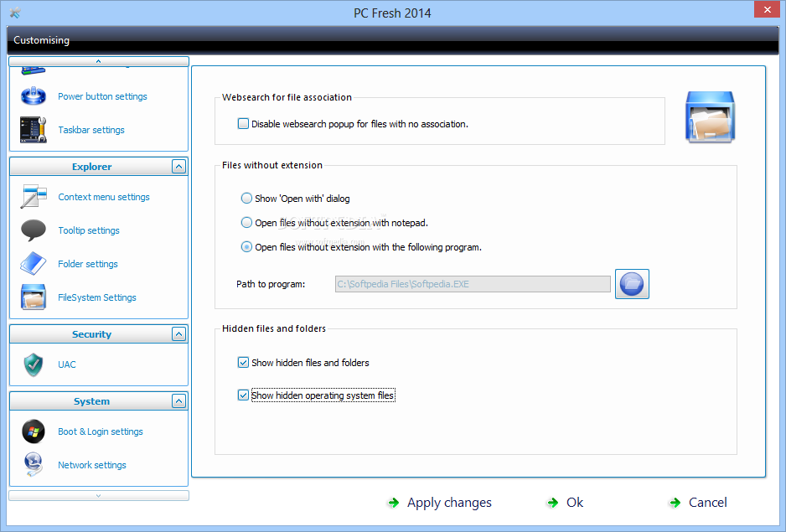The width and height of the screenshot is (786, 532).
Task: Uncheck Show hidden files and folders
Action: pos(243,362)
